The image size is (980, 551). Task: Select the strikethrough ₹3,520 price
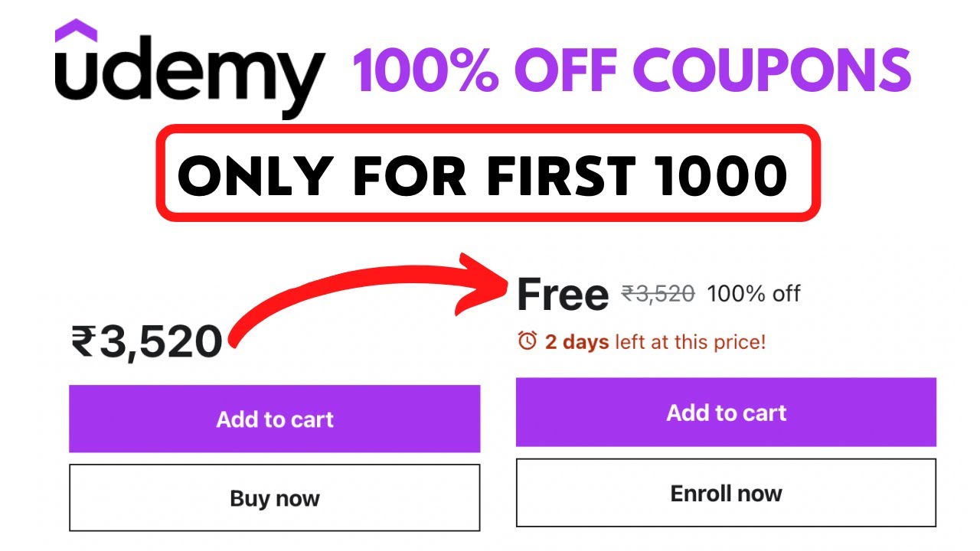click(657, 292)
